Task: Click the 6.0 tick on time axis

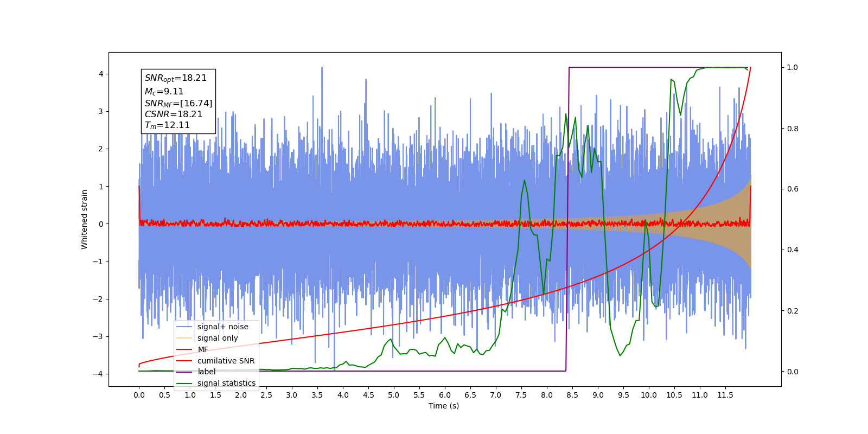Action: (445, 395)
